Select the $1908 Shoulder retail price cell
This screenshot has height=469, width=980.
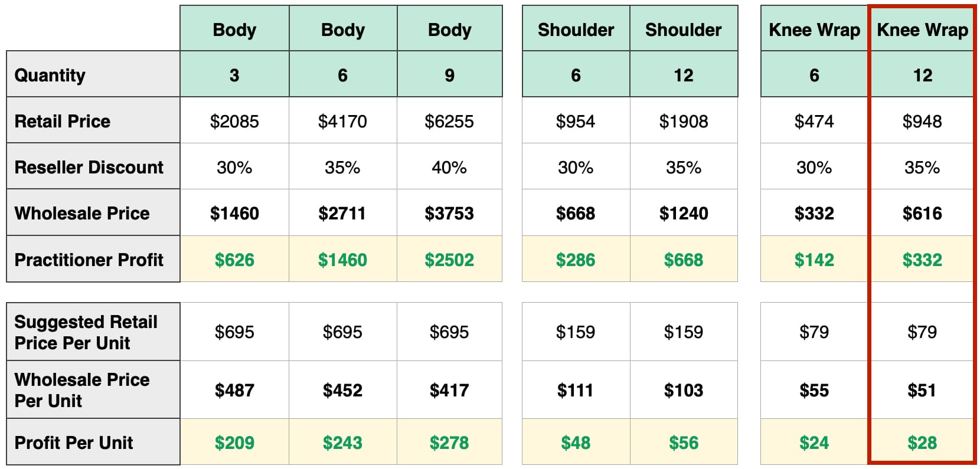(x=684, y=120)
